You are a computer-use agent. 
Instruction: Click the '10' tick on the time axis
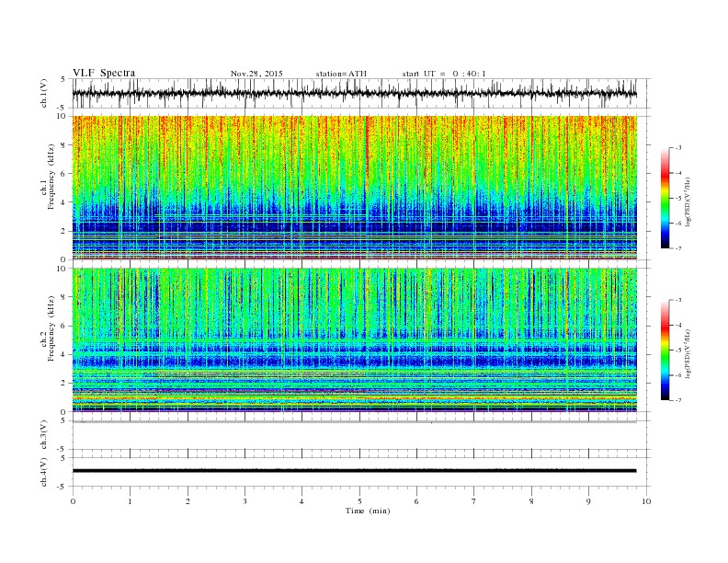click(646, 501)
